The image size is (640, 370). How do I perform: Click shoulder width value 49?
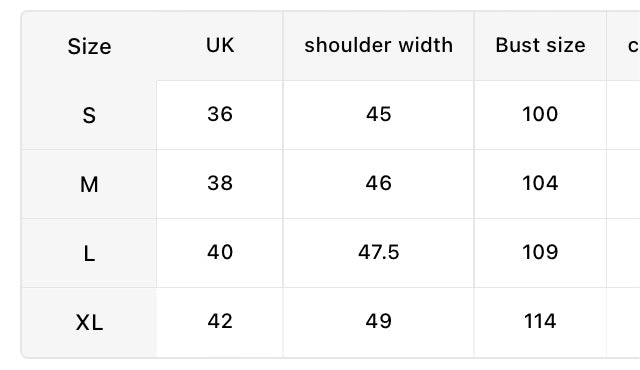coord(378,322)
